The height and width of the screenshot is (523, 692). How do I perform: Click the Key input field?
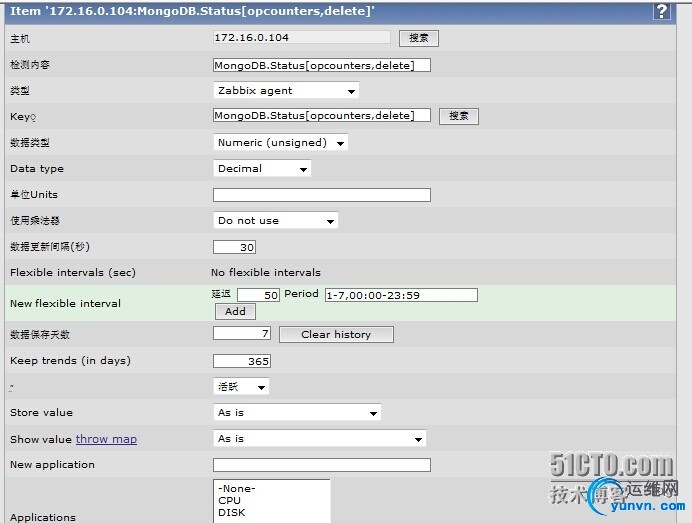point(322,116)
